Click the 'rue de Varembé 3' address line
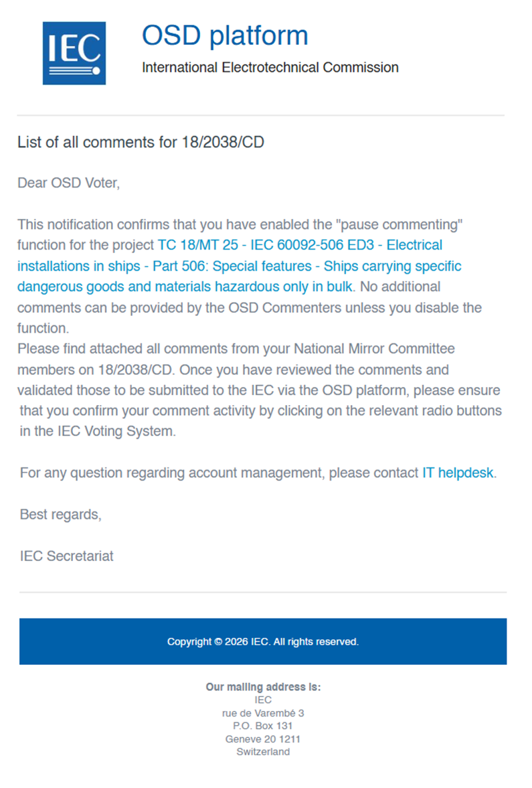Viewport: 532px width, 788px height. click(263, 713)
